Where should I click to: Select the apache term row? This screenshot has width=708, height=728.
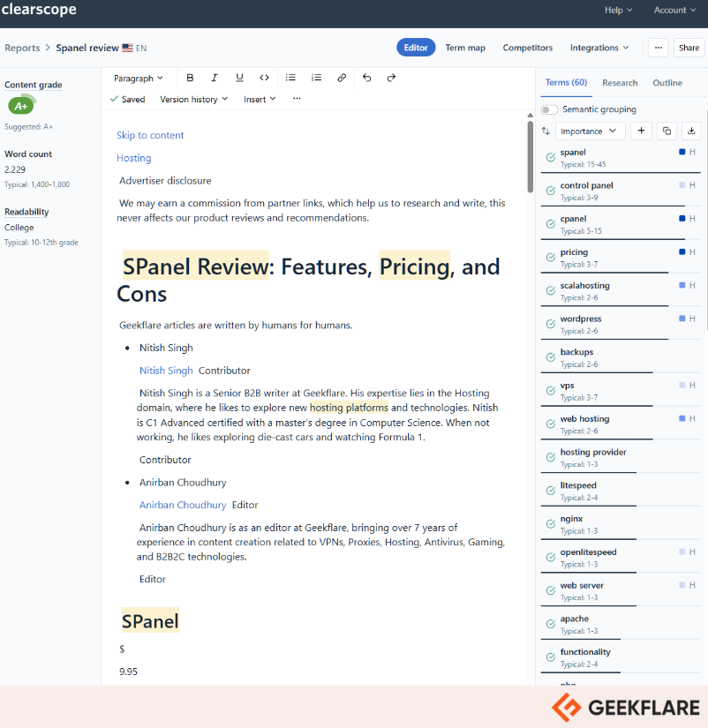621,624
